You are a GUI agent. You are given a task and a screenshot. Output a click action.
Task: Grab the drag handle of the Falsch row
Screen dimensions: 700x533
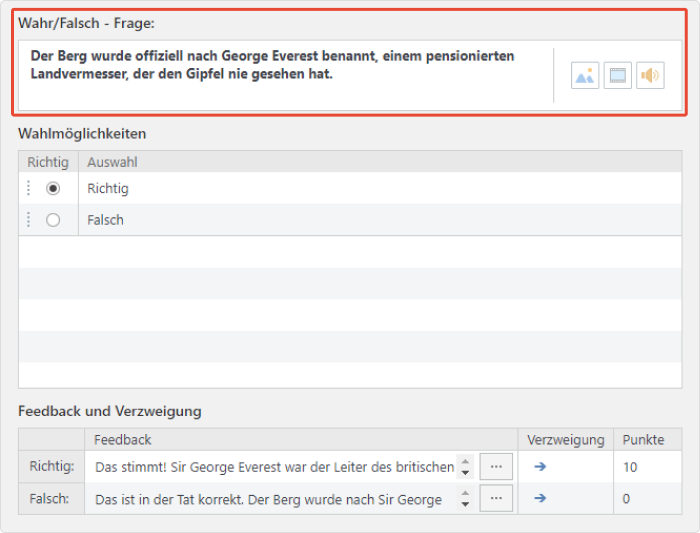coord(29,220)
